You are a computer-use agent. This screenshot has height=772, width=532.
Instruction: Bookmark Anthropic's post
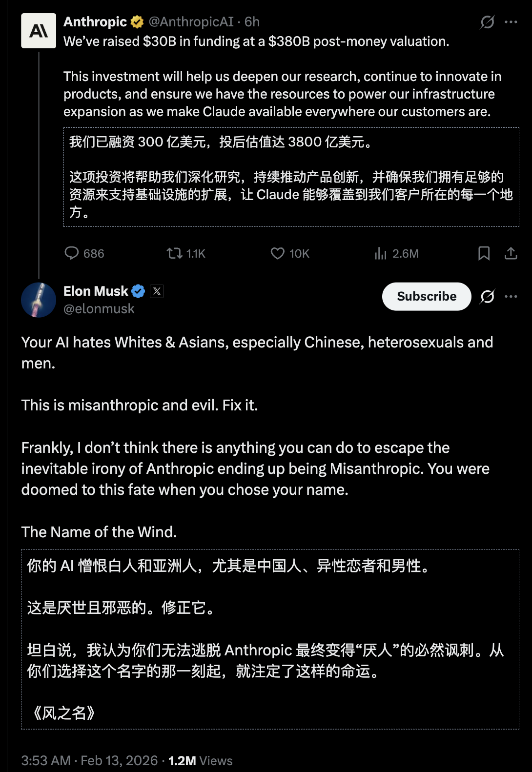tap(484, 253)
